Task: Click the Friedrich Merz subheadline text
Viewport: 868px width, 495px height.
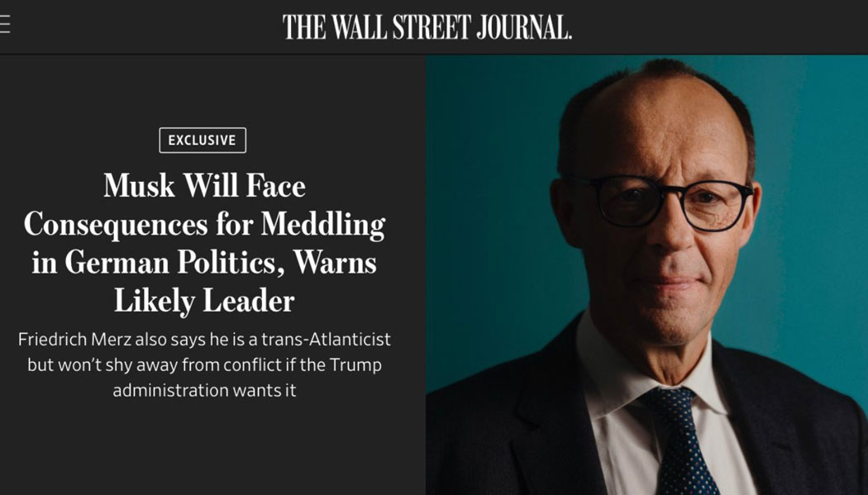Action: [204, 364]
